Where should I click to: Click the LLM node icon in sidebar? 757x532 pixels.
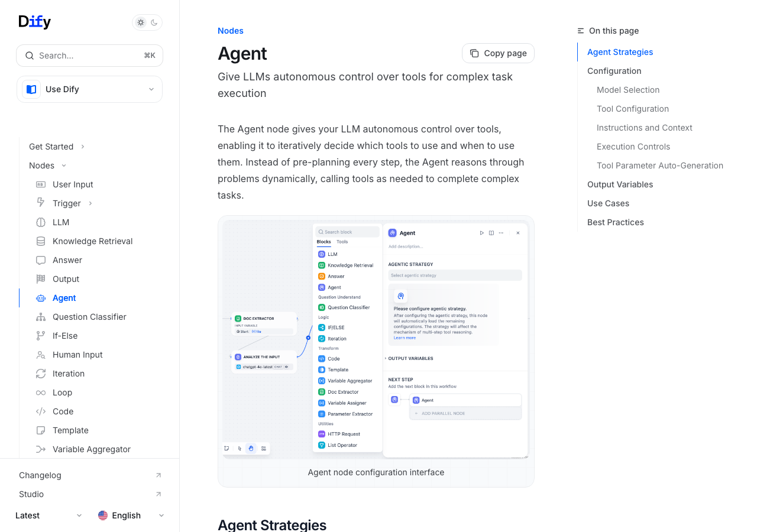(x=41, y=222)
